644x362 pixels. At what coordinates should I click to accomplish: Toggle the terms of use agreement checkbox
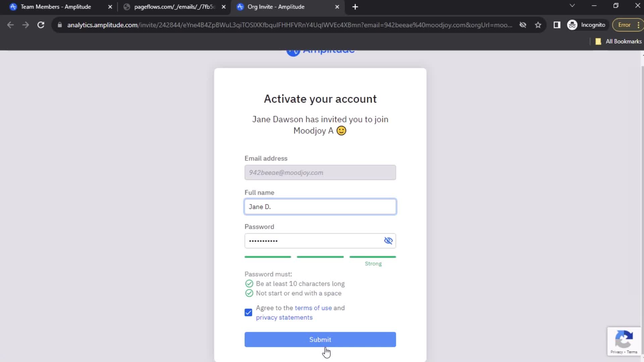pyautogui.click(x=249, y=312)
